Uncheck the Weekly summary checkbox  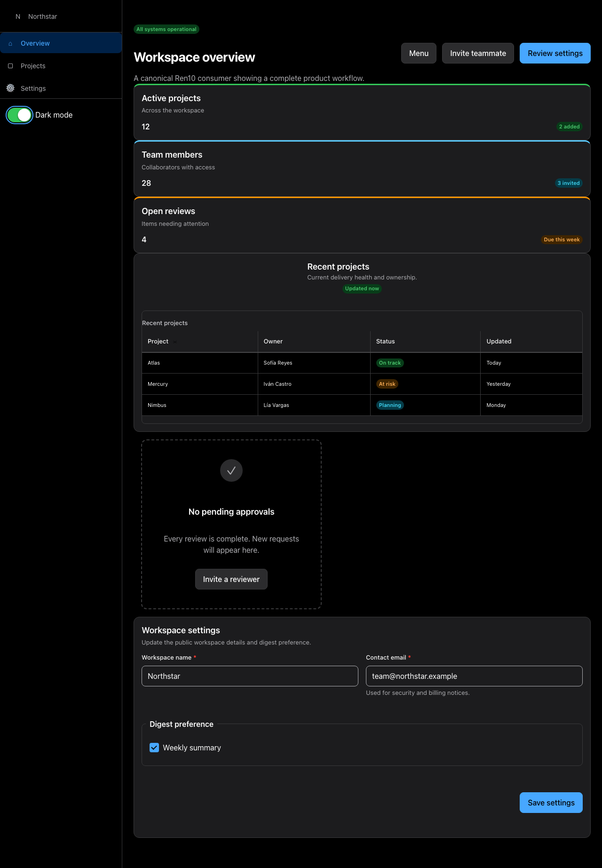pos(154,748)
